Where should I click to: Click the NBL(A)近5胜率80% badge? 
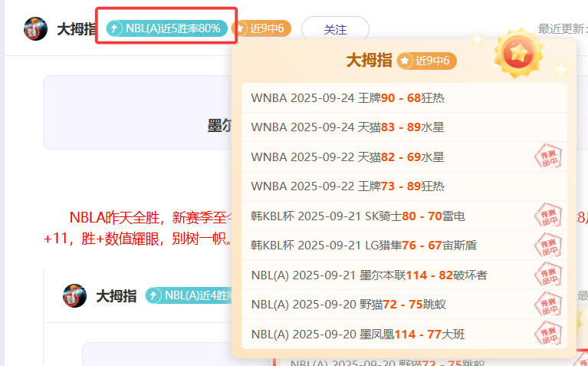tap(166, 28)
